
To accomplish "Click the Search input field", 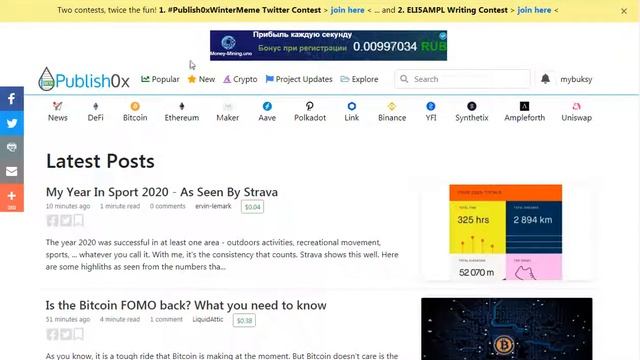I will pyautogui.click(x=462, y=79).
